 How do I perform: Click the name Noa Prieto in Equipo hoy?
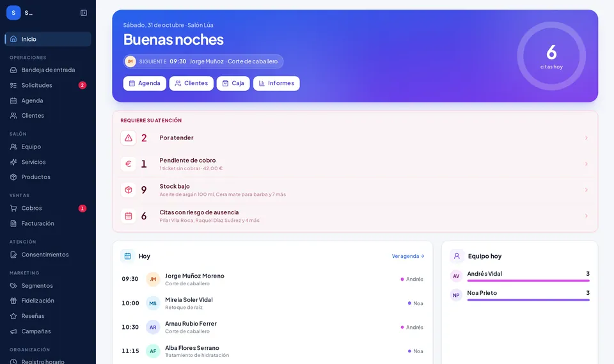482,293
